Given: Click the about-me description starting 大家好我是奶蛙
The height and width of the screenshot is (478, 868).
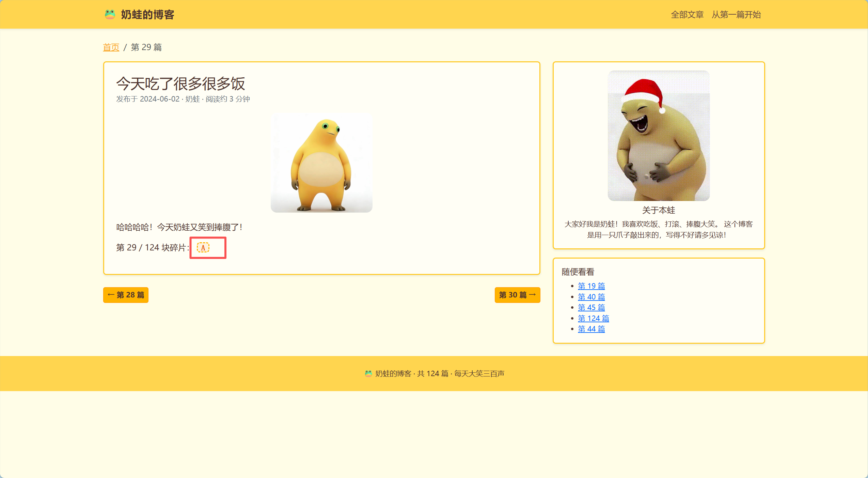Looking at the screenshot, I should (659, 230).
